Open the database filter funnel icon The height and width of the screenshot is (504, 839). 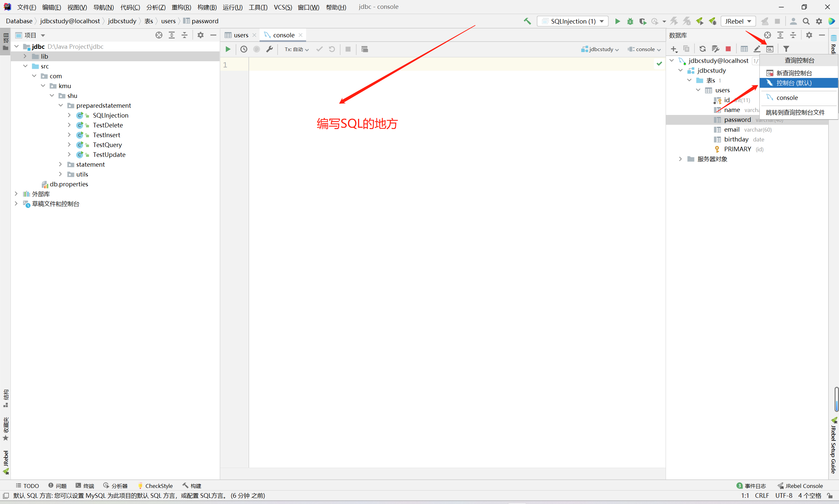(786, 49)
